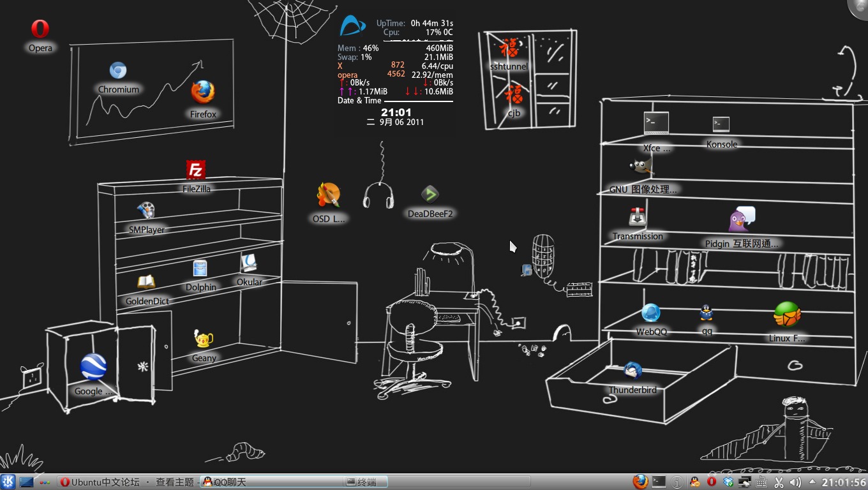This screenshot has width=868, height=490.
Task: Open the corner desktop toolbox button
Action: [x=859, y=8]
